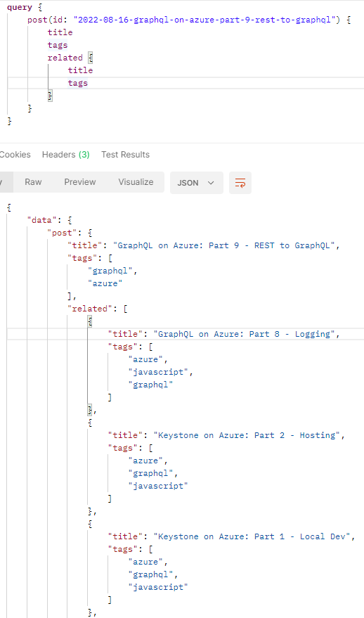Open the Headers (3) tab
Image resolution: width=364 pixels, height=618 pixels.
66,155
